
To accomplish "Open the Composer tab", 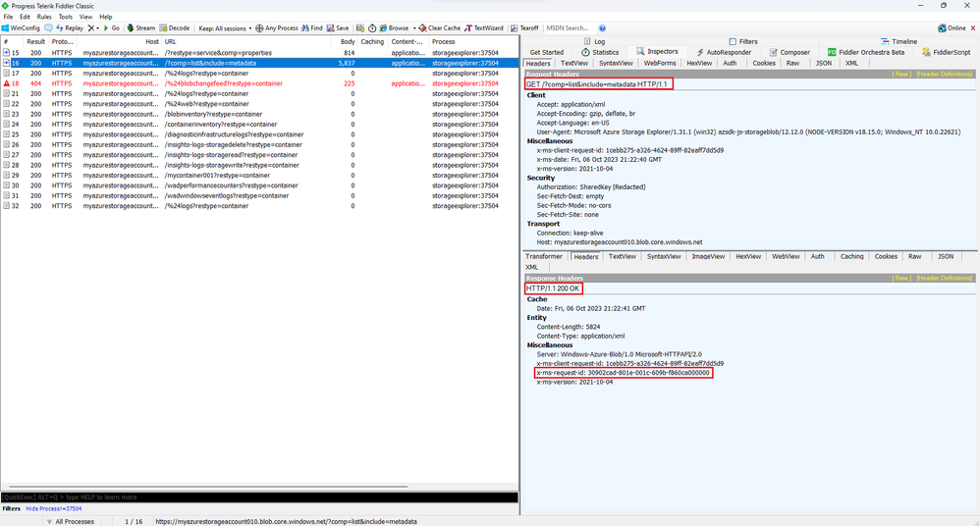I will point(789,52).
